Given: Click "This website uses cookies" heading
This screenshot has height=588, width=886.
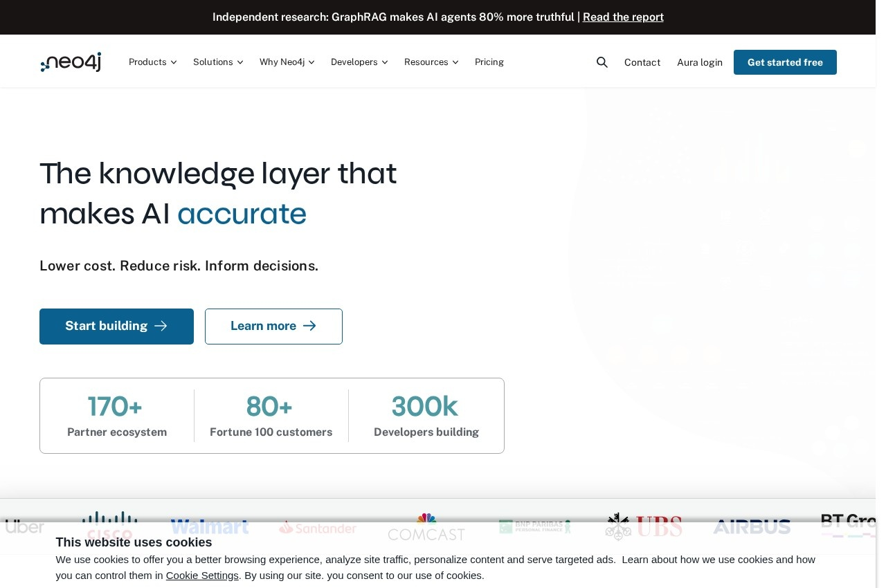Looking at the screenshot, I should coord(134,542).
